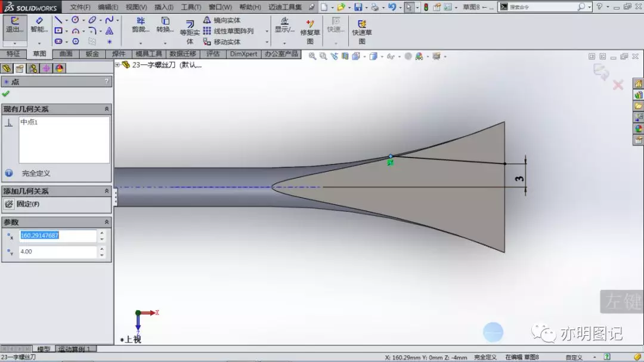Screen dimensions: 644x362
Task: Open the FeatureManager design tree tab
Action: tap(7, 68)
